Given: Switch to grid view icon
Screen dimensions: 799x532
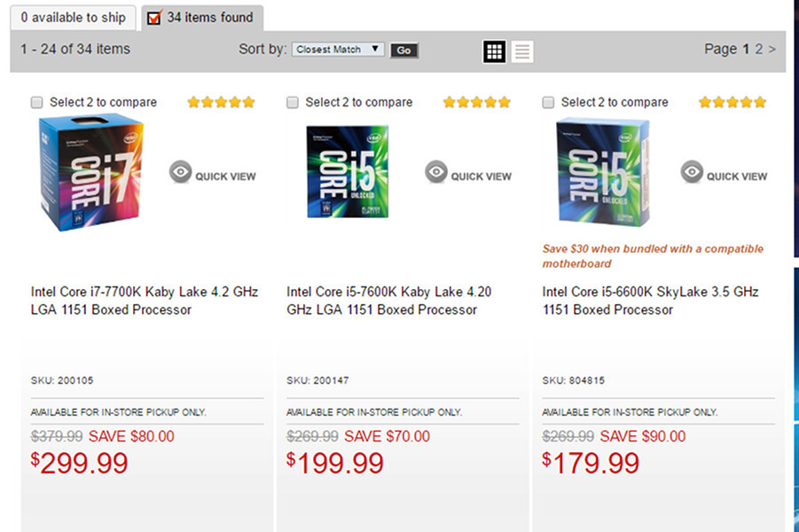Looking at the screenshot, I should 494,51.
